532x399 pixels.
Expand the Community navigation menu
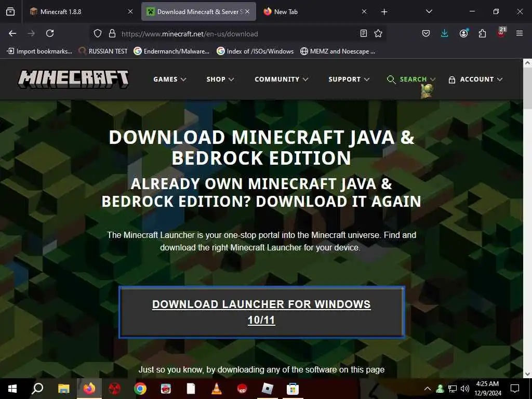point(281,79)
